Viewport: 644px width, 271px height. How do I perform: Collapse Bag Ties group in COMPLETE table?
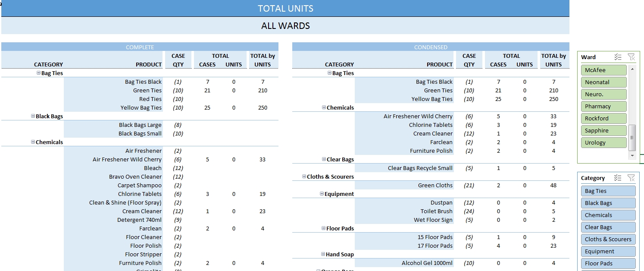(x=39, y=73)
